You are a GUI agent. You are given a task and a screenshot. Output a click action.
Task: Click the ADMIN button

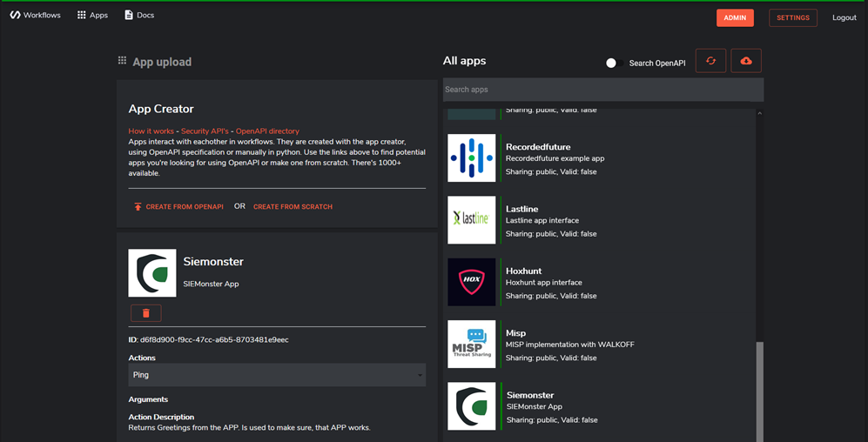(735, 17)
